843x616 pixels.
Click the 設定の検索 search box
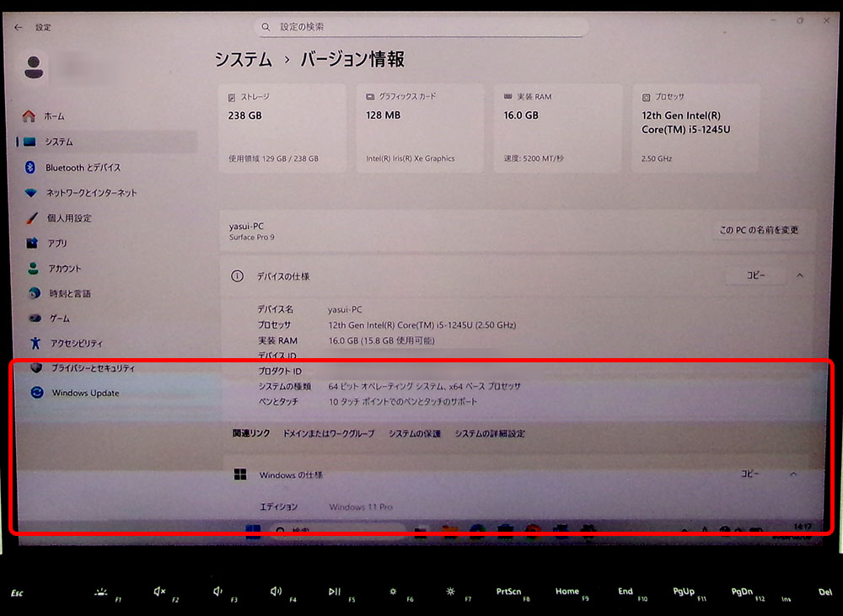tap(421, 28)
